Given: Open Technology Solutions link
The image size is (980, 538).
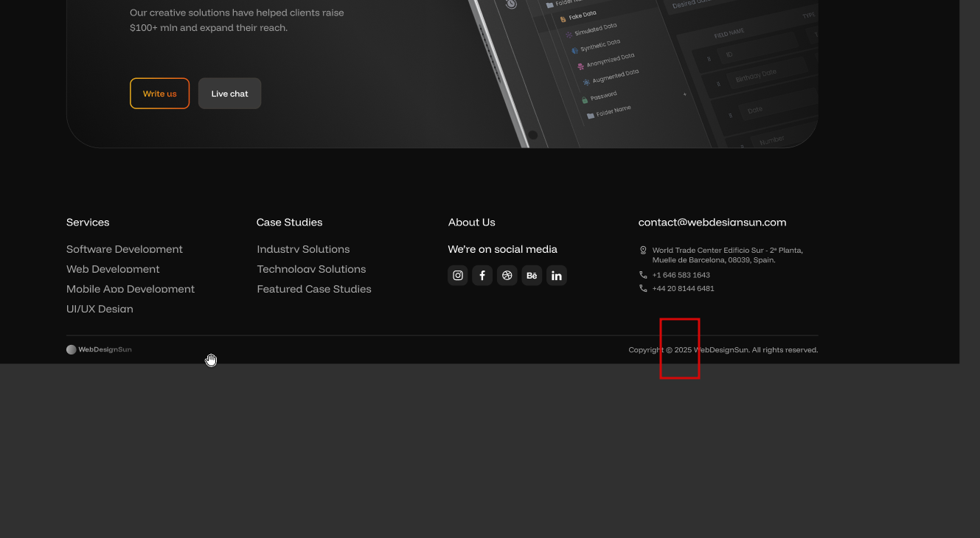Looking at the screenshot, I should pyautogui.click(x=311, y=269).
